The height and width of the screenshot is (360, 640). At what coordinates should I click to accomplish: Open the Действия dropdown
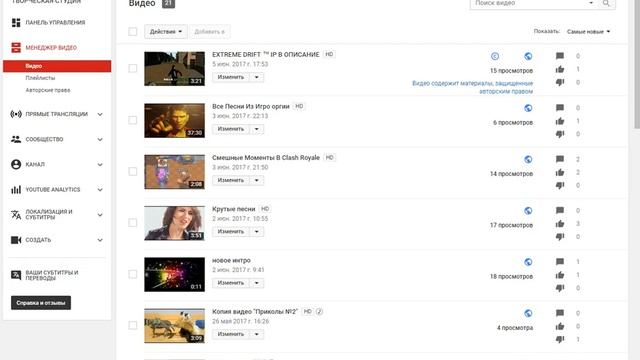click(x=166, y=31)
